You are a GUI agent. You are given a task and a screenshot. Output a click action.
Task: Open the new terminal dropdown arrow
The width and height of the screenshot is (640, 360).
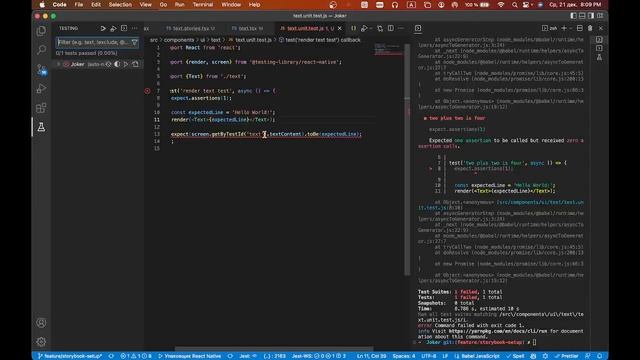(570, 28)
